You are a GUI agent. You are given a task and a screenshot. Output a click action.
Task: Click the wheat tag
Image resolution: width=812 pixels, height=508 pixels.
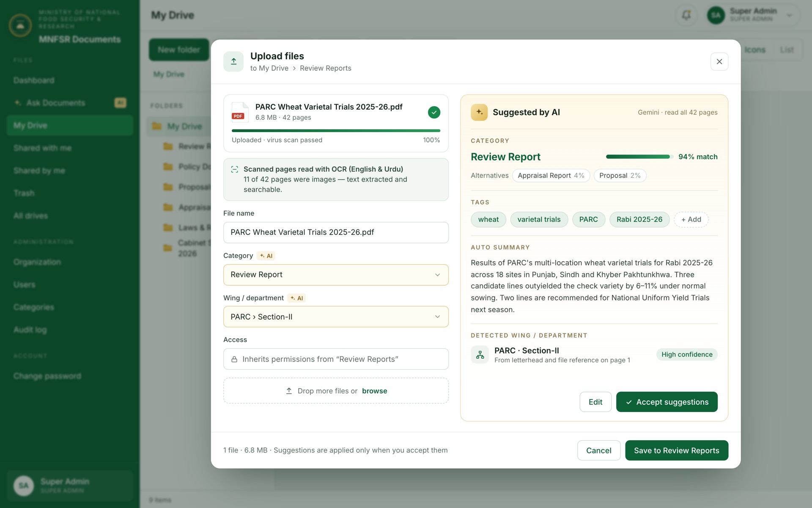pos(488,220)
